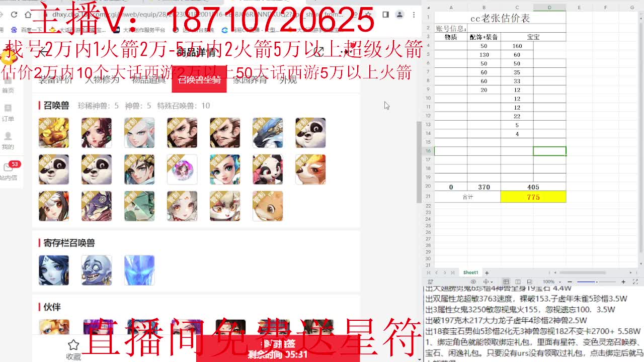Switch to 人物修为 tab

click(102, 79)
